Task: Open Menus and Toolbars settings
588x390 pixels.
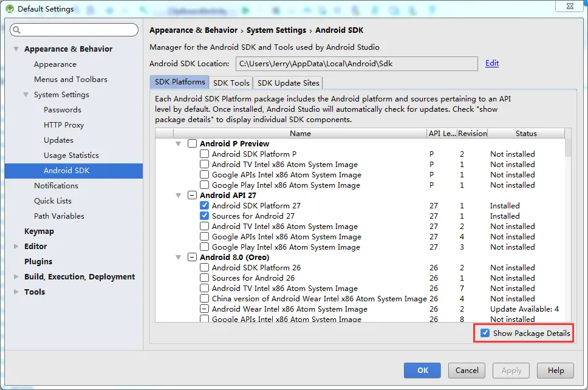Action: click(x=70, y=80)
